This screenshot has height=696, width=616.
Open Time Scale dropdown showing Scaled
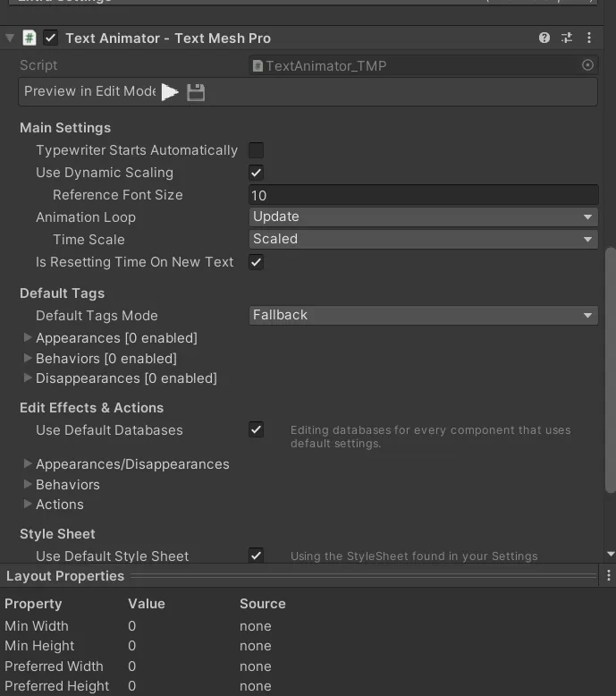424,239
